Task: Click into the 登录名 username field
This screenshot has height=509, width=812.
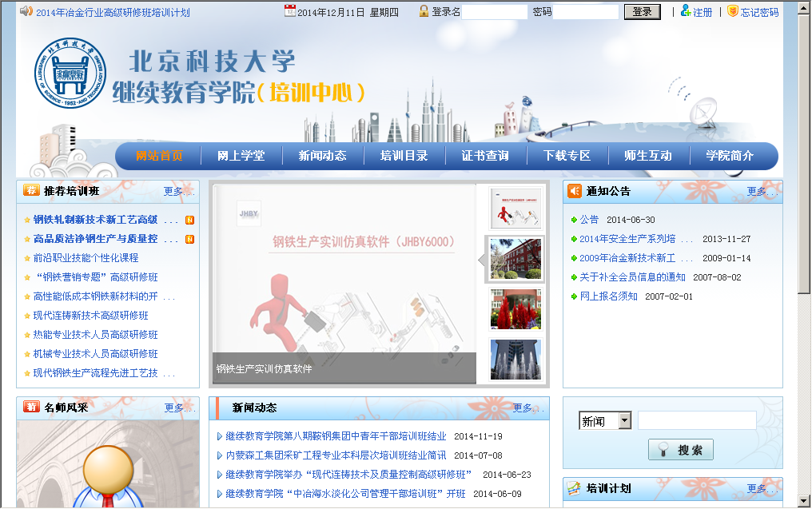Action: coord(495,12)
